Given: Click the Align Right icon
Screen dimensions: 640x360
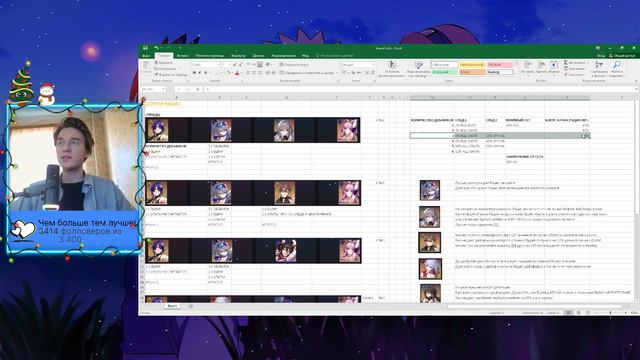Looking at the screenshot, I should 260,73.
